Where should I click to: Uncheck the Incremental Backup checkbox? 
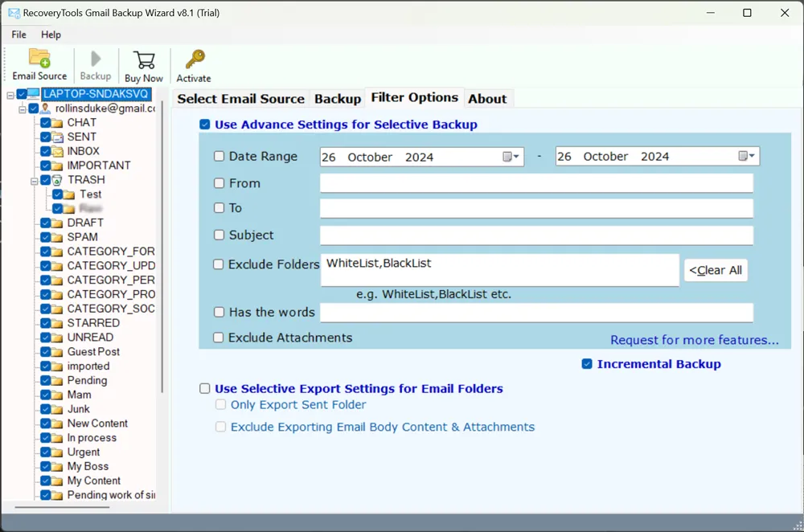coord(587,364)
